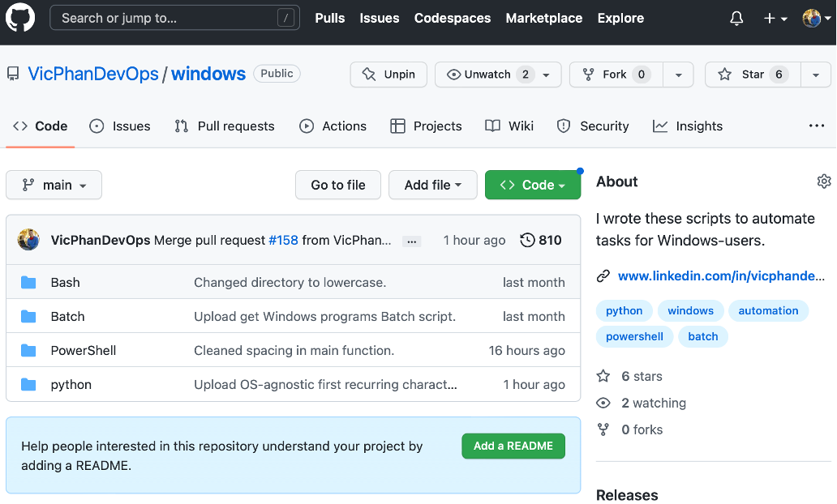Viewport: 837px width, 504px height.
Task: Click the Bash folder icon
Action: pyautogui.click(x=28, y=283)
